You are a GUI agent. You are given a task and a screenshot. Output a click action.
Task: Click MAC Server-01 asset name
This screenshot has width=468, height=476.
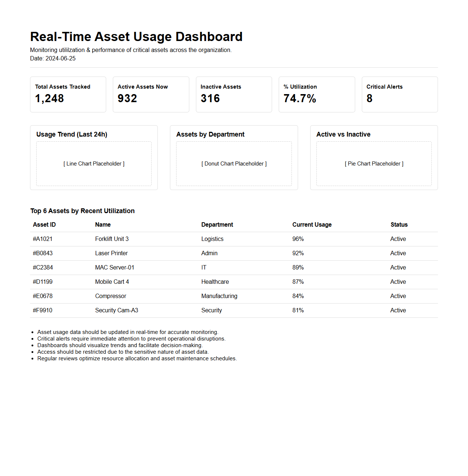tap(115, 268)
